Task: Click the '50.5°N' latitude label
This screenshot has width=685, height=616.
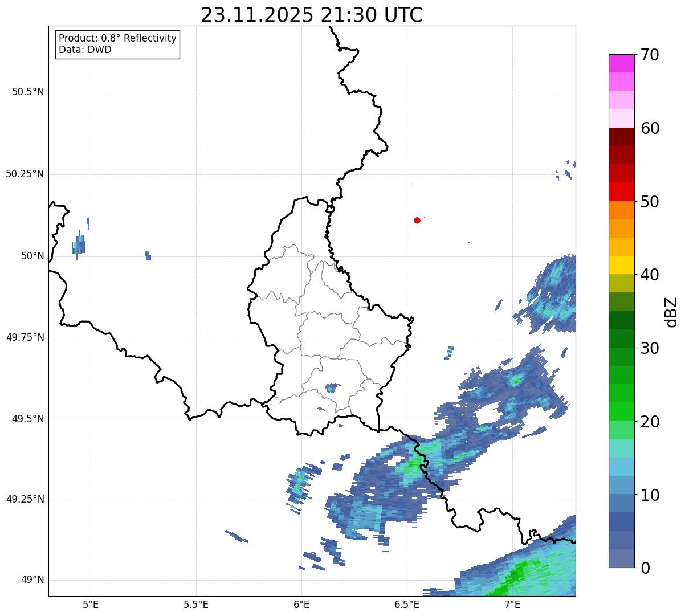Action: click(28, 92)
